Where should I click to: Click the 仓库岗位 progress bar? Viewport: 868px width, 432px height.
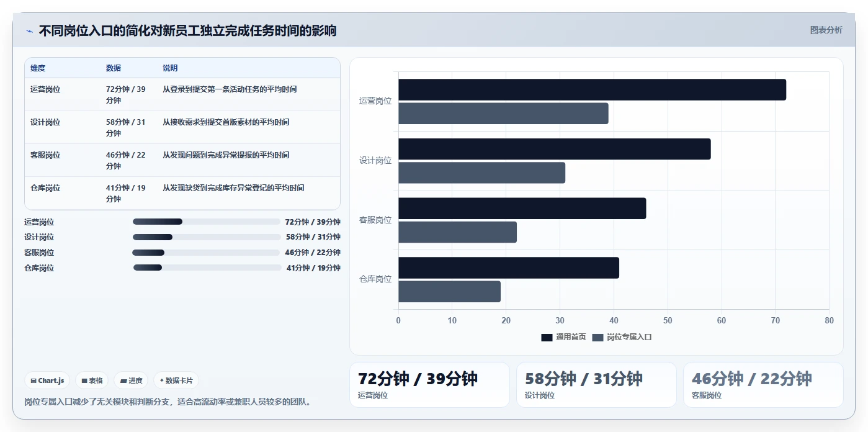(x=207, y=268)
